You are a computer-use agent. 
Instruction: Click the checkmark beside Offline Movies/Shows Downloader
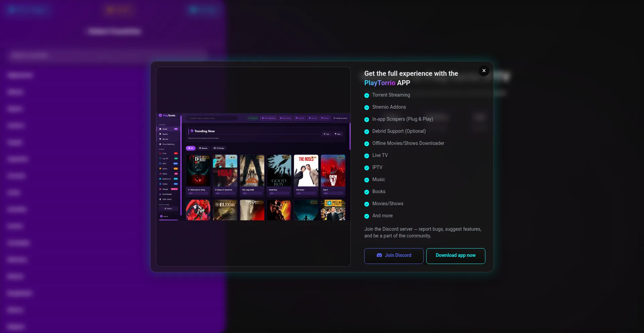point(367,144)
